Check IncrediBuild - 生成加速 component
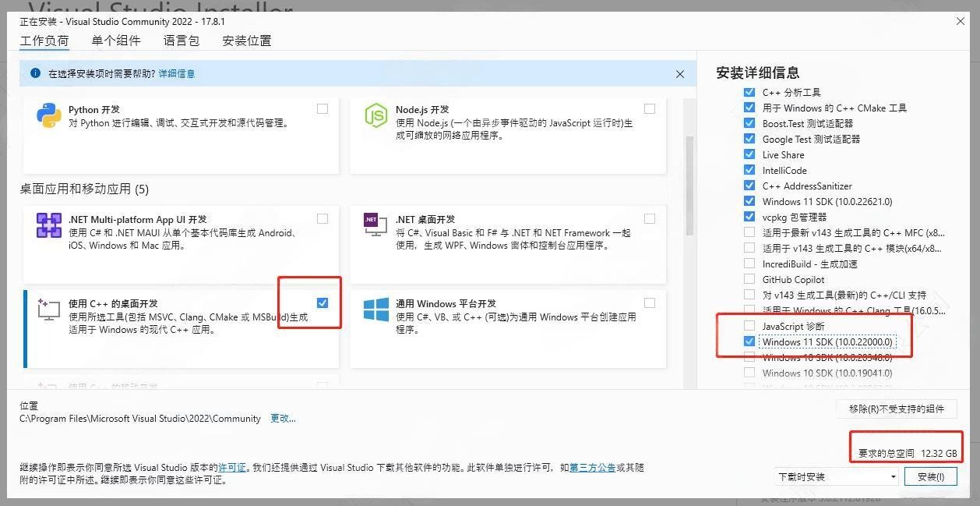This screenshot has width=980, height=506. point(749,264)
